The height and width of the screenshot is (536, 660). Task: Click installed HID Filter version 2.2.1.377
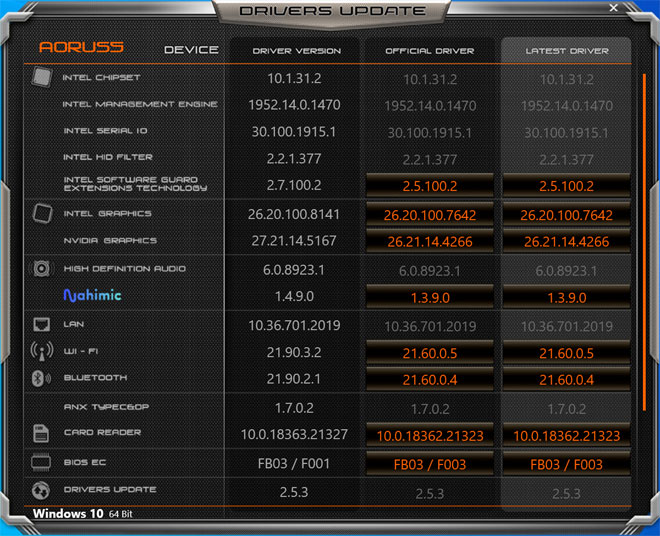coord(294,158)
